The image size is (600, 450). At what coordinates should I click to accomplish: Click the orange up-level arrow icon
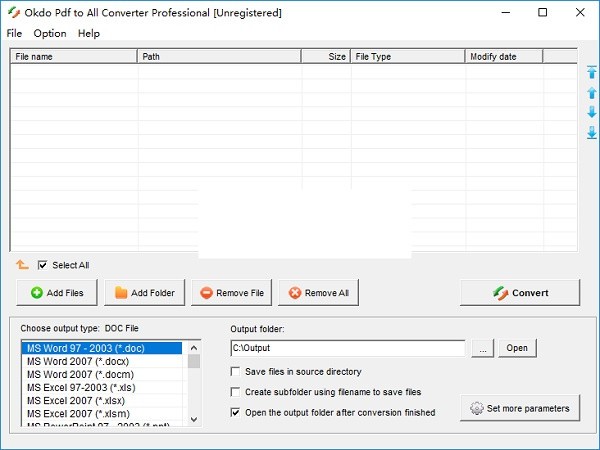22,265
